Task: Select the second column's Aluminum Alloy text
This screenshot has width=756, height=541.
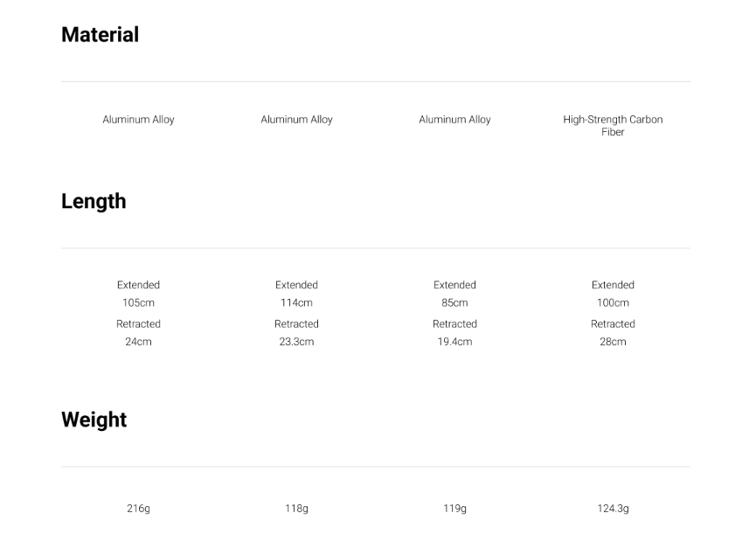Action: tap(296, 120)
